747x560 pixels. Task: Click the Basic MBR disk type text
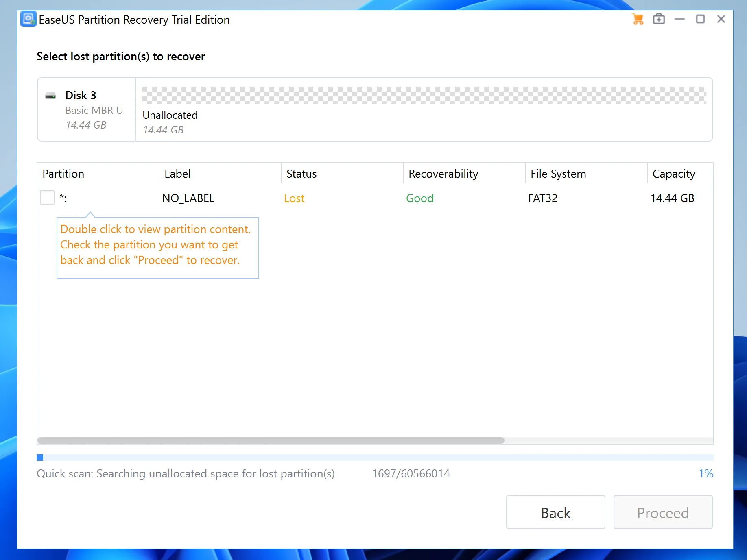point(94,110)
